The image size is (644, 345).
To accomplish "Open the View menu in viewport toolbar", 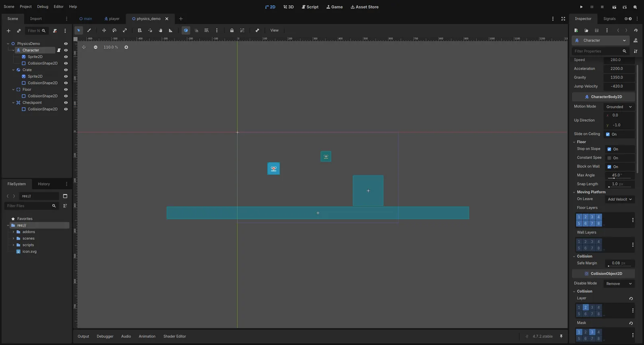I will click(x=275, y=30).
